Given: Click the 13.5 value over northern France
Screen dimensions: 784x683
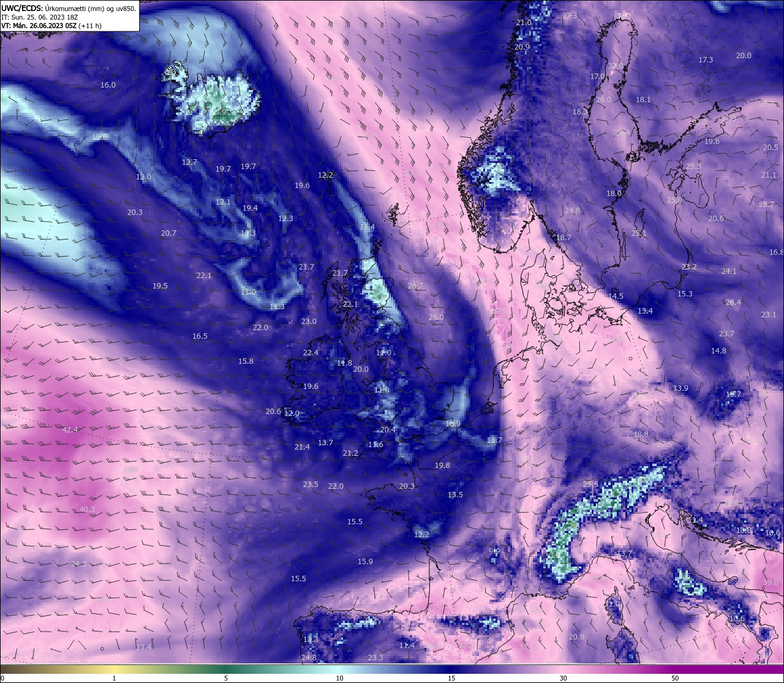Looking at the screenshot, I should 455,495.
